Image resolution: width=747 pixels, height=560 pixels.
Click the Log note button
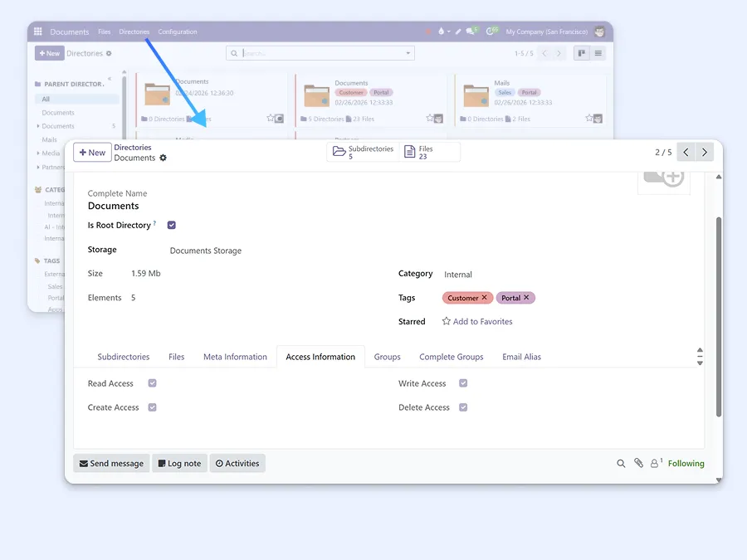179,463
